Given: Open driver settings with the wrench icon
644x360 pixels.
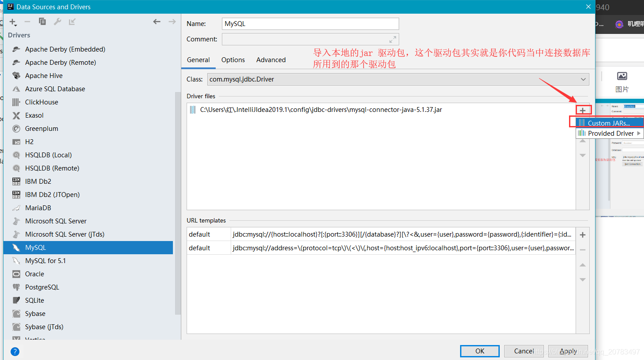Looking at the screenshot, I should pos(57,22).
